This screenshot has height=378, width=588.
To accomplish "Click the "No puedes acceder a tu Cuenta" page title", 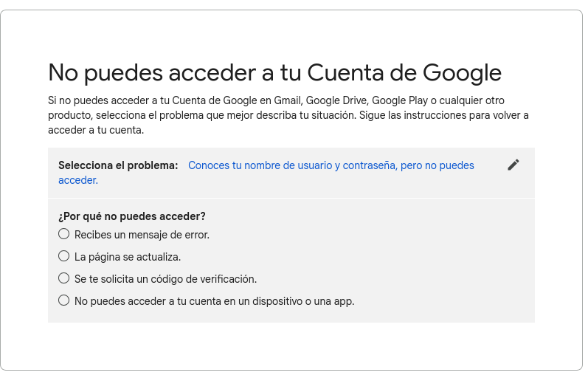I will point(274,72).
